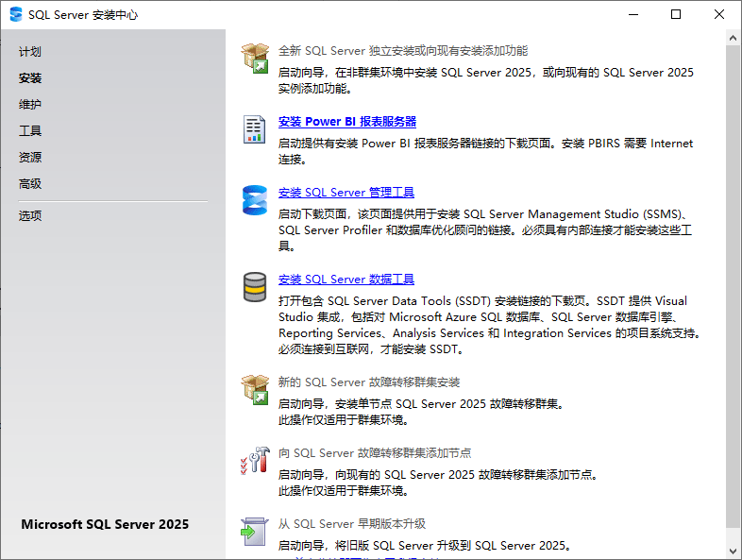The width and height of the screenshot is (742, 560).
Task: Click the scrollbar down arrow
Action: click(x=734, y=552)
